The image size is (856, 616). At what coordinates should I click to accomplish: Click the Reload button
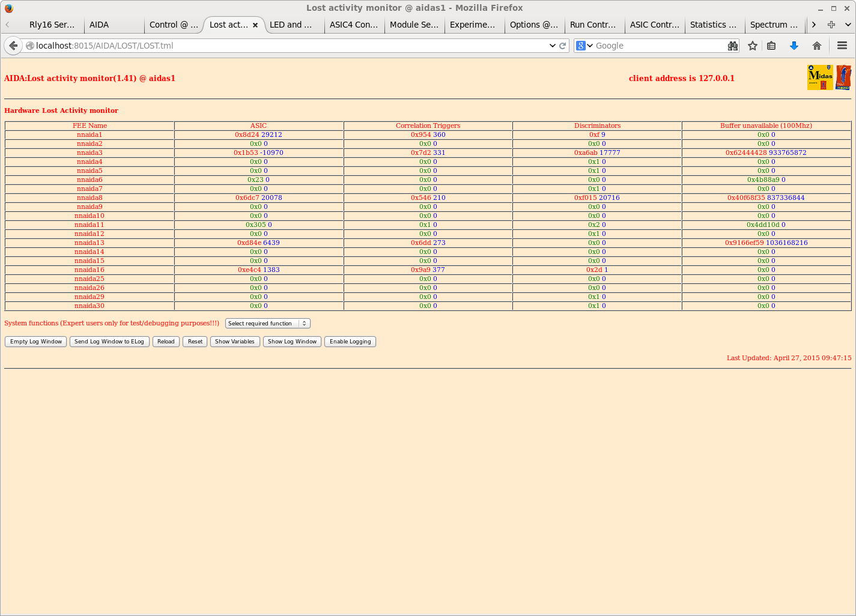pyautogui.click(x=166, y=342)
